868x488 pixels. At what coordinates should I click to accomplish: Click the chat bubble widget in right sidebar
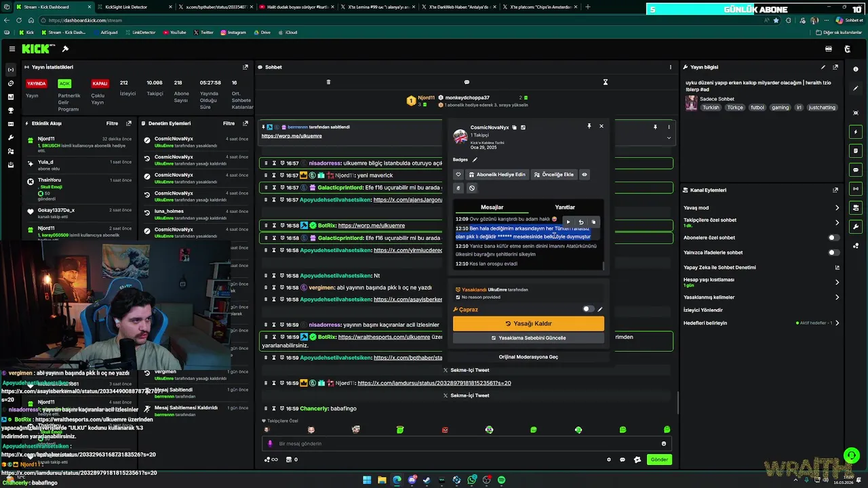856,169
